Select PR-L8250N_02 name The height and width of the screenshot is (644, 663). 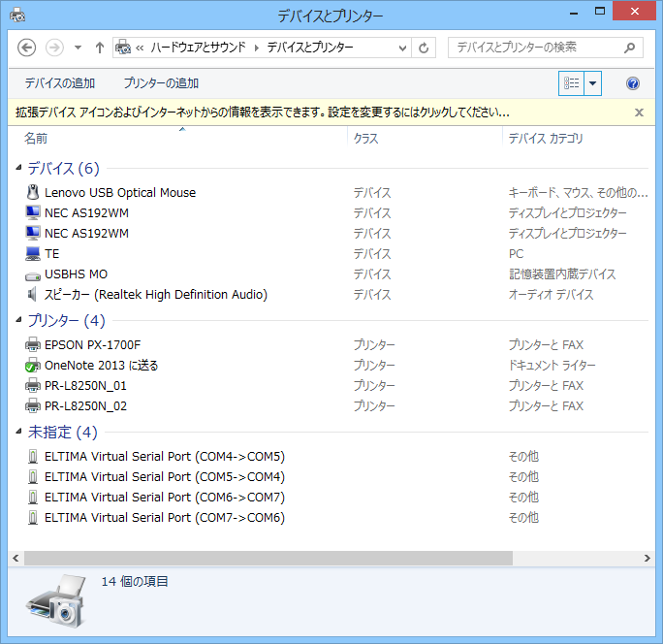pyautogui.click(x=85, y=405)
